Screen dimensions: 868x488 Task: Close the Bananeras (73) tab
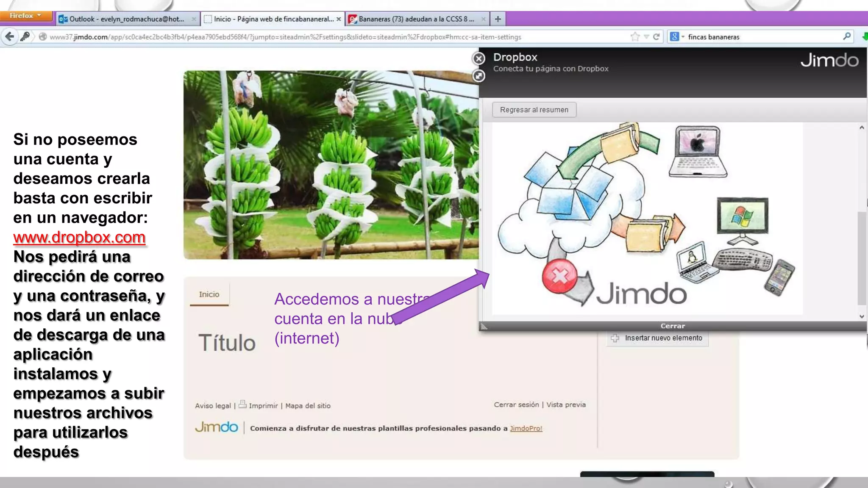click(483, 19)
